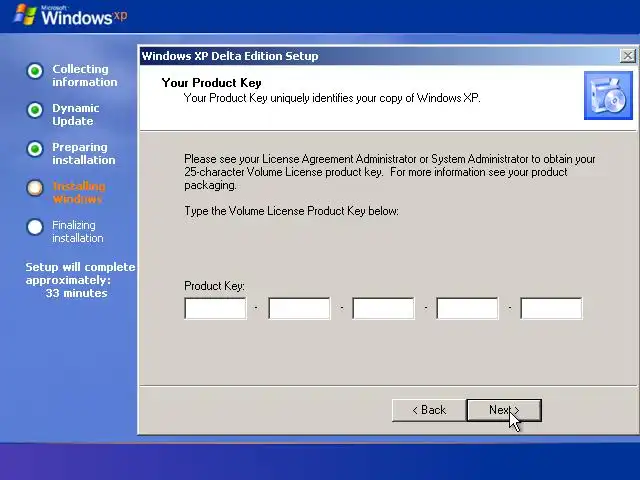
Task: Click the '33 minutes' estimate text
Action: point(76,293)
